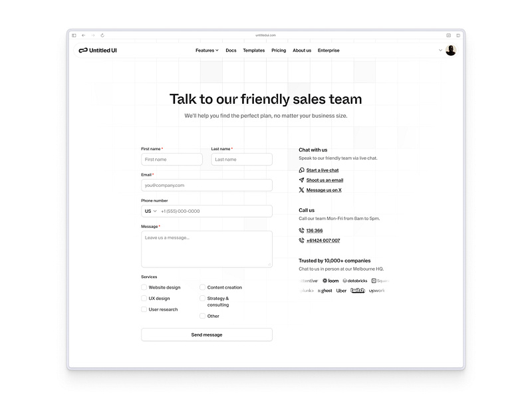Click the Uber logo
The width and height of the screenshot is (532, 399).
pos(341,291)
